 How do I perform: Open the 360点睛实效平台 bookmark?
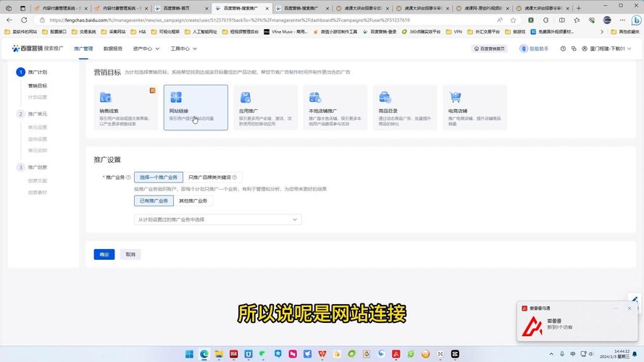422,32
